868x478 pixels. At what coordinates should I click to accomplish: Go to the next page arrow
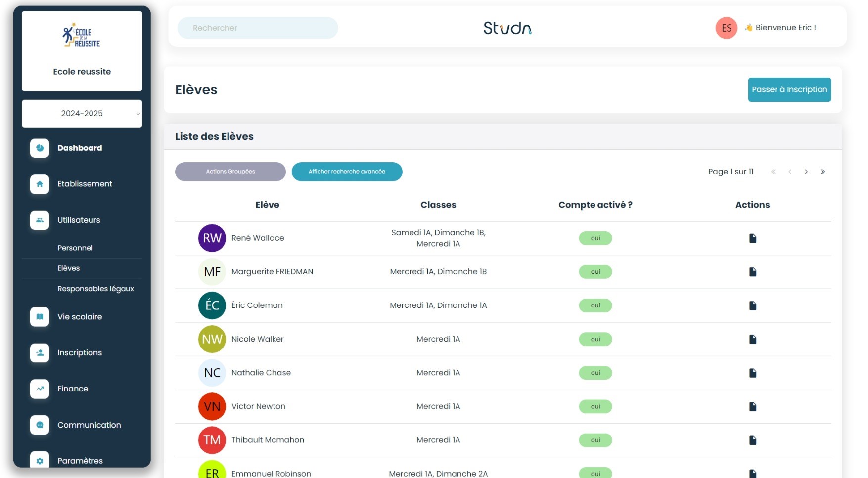(x=806, y=172)
